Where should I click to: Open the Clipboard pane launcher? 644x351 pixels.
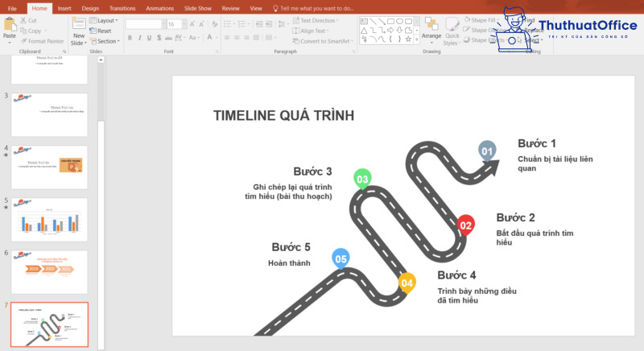coord(64,52)
